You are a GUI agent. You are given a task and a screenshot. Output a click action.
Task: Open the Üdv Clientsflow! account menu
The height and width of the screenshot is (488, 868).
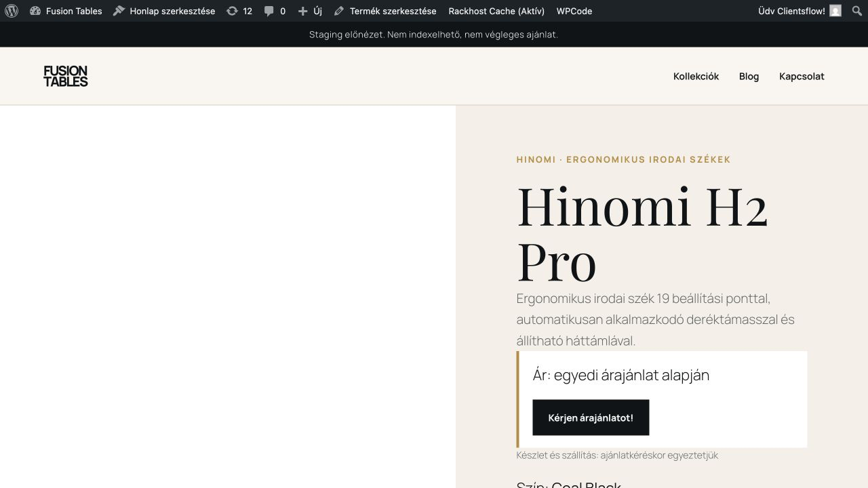800,11
